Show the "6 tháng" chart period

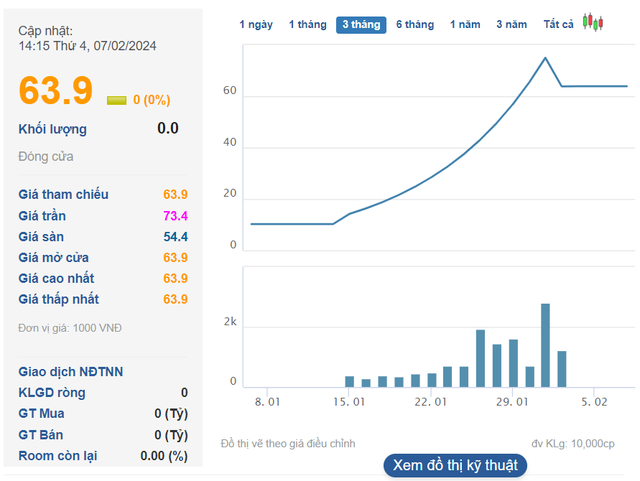[x=415, y=24]
